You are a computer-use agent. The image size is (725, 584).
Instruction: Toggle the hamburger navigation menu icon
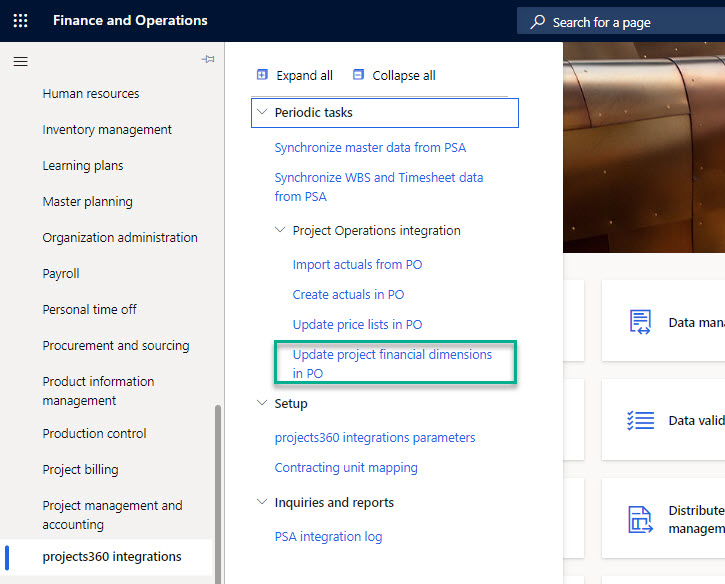pos(20,61)
